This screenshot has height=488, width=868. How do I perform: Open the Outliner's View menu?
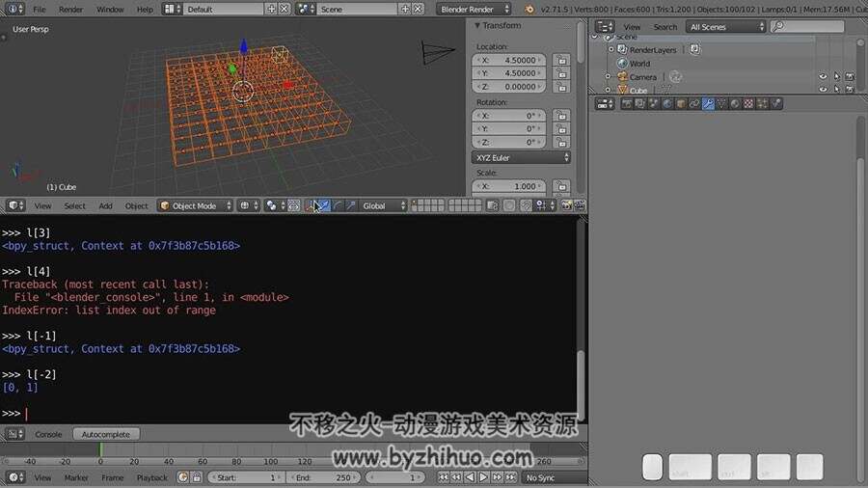click(632, 27)
